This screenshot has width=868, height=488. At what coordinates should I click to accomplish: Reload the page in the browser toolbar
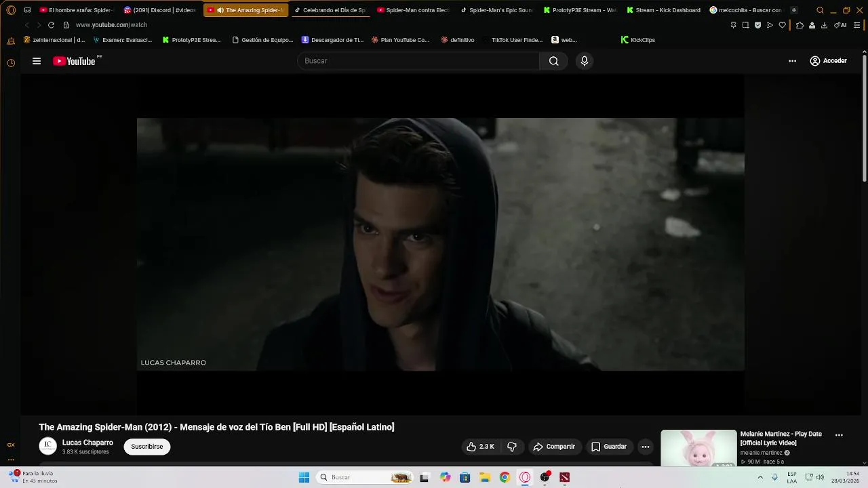tap(51, 25)
